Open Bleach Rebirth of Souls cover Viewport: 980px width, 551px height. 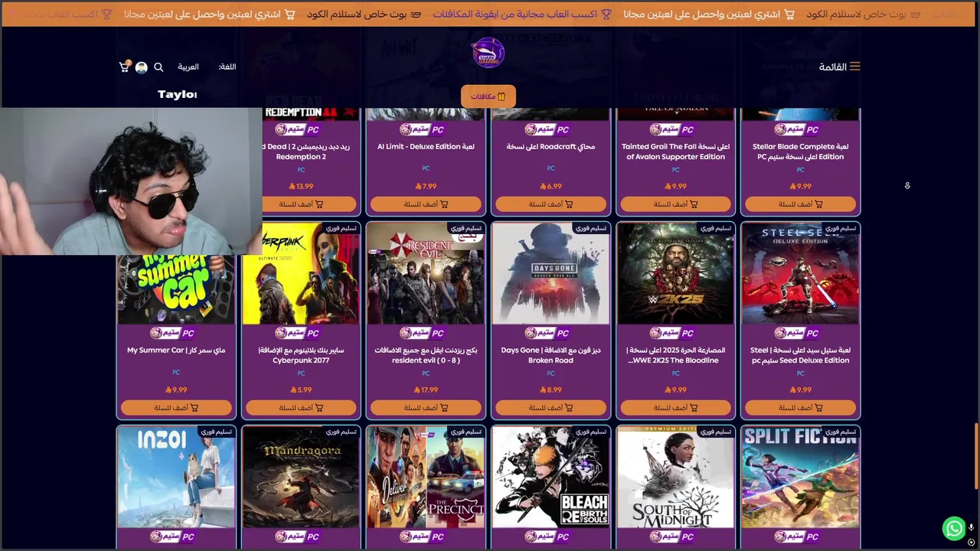click(550, 477)
